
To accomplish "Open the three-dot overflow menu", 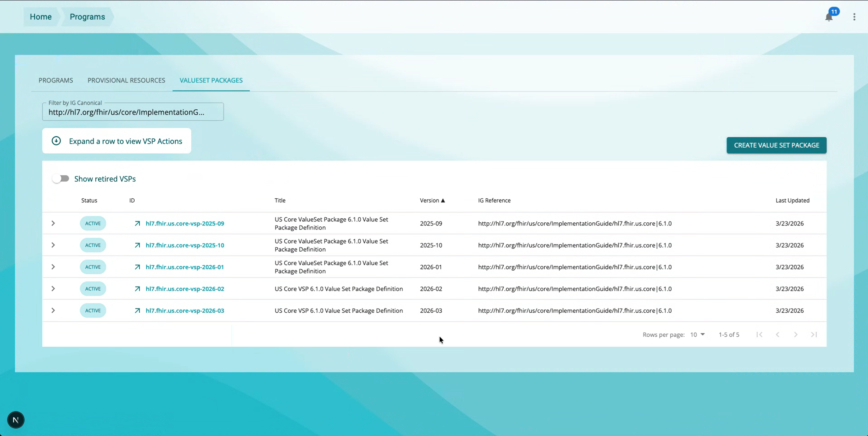I will coord(854,17).
